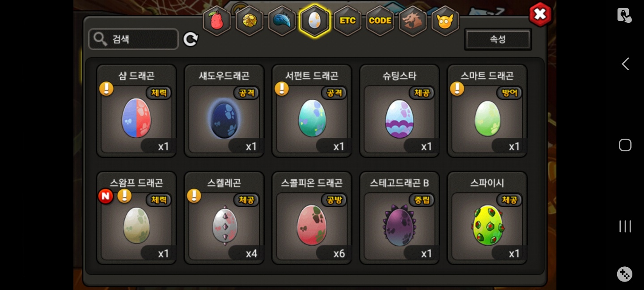
Task: Open the red fruit food tab
Action: pos(217,21)
